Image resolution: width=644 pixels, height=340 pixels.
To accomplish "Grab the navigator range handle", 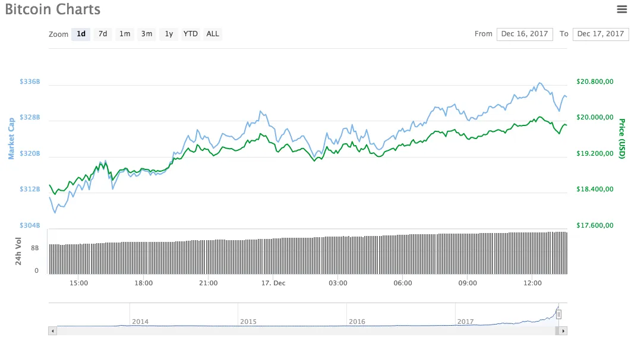I will [558, 314].
